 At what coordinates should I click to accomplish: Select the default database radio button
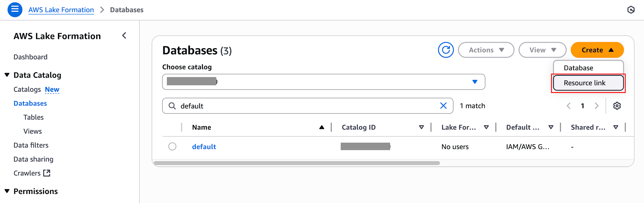pos(172,146)
